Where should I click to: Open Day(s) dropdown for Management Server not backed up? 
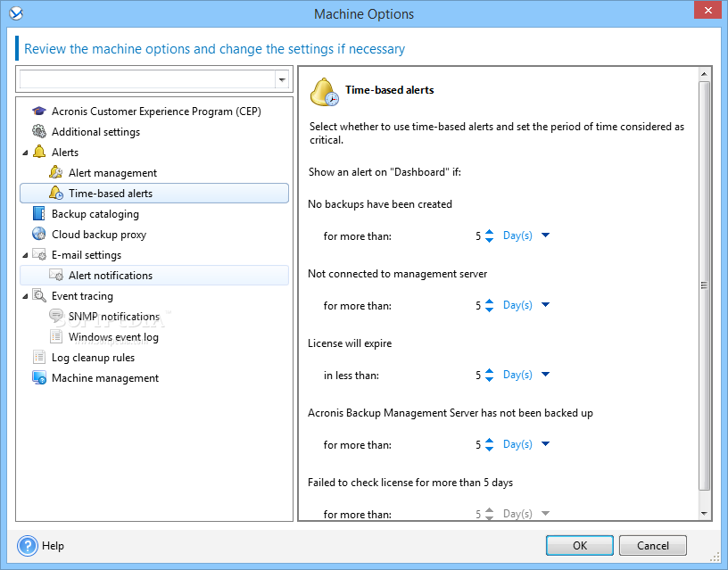pyautogui.click(x=545, y=444)
